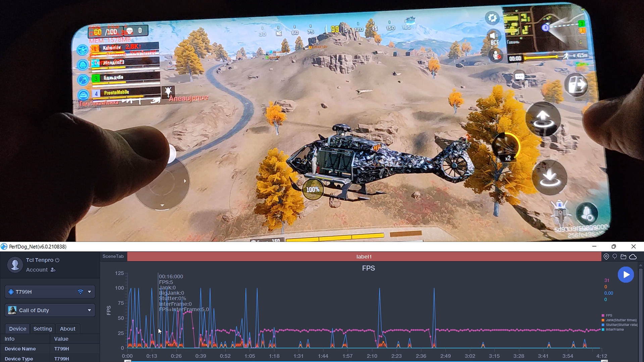The height and width of the screenshot is (362, 644).
Task: Tap the chat message icon in game
Action: point(519,76)
